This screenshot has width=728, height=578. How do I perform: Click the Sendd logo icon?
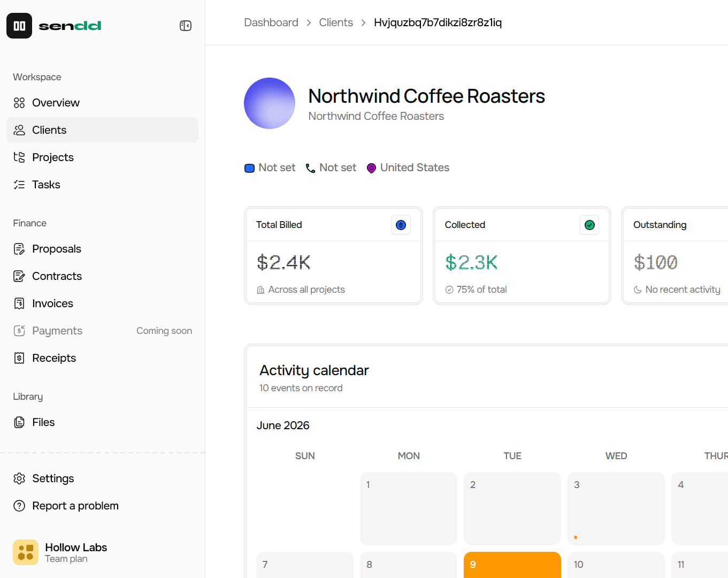pyautogui.click(x=19, y=26)
